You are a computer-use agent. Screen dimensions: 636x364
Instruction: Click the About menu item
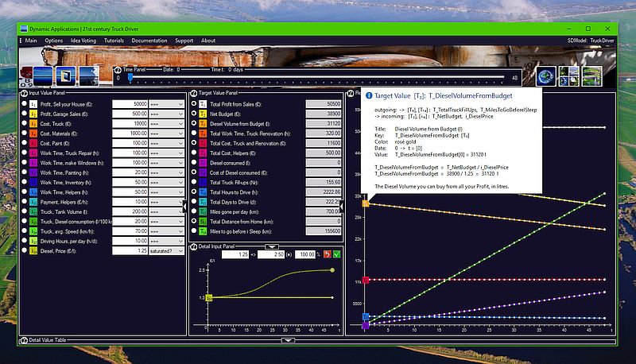pos(208,41)
